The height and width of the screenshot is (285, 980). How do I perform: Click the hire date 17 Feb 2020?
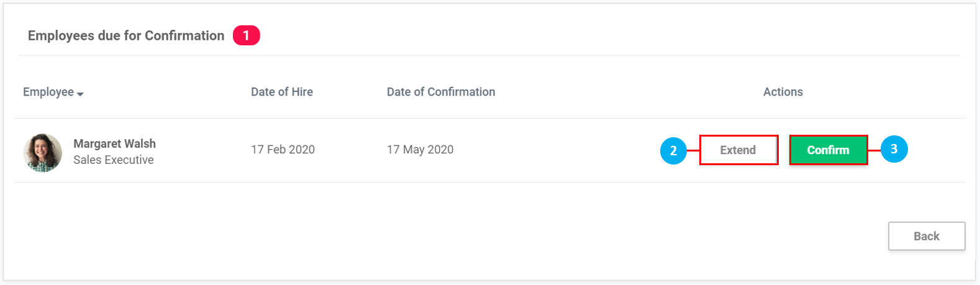283,150
